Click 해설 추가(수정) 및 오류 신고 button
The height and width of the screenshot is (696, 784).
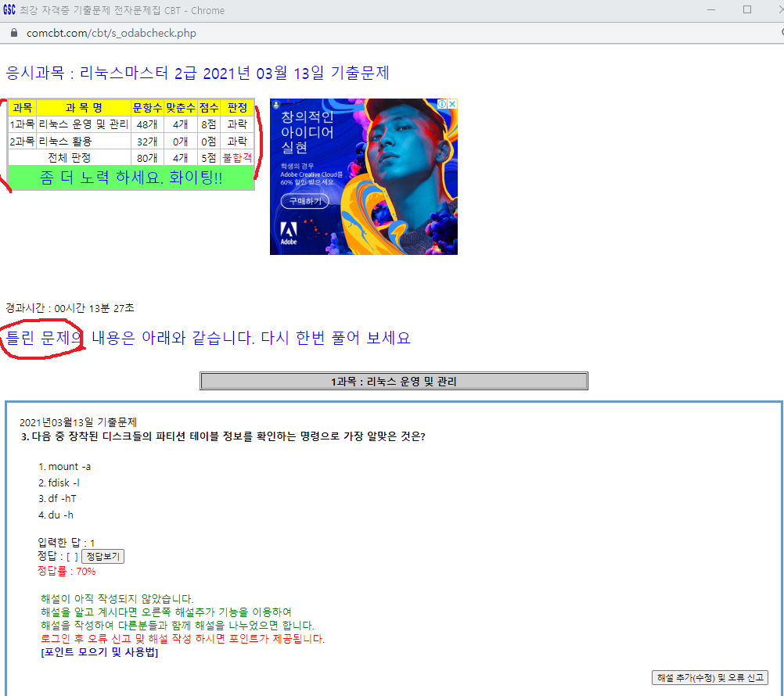(x=710, y=677)
